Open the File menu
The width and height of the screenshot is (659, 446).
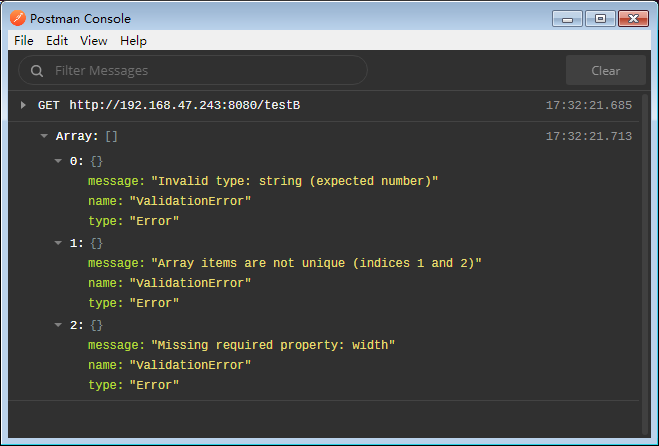tap(24, 41)
